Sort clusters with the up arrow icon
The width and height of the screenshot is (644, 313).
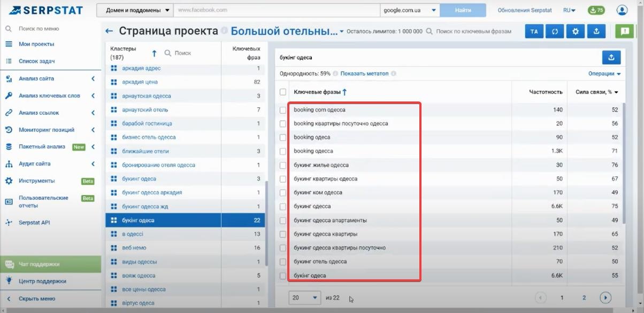(x=155, y=53)
